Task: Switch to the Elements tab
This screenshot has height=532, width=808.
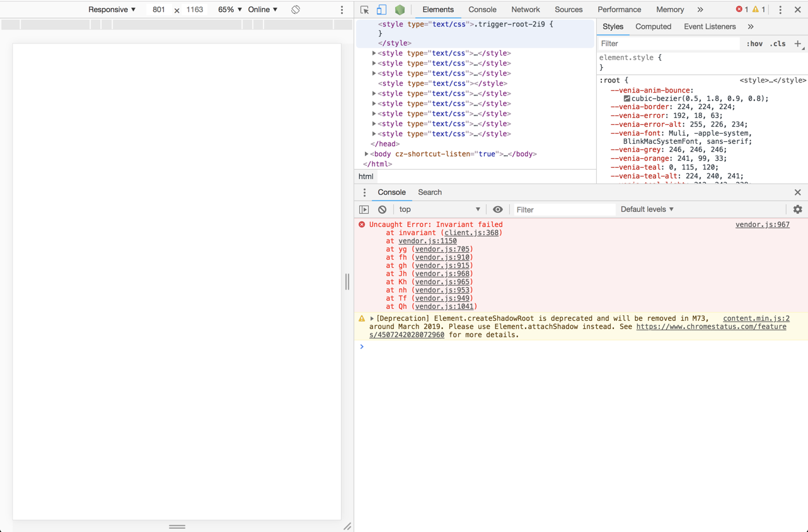Action: pyautogui.click(x=438, y=9)
